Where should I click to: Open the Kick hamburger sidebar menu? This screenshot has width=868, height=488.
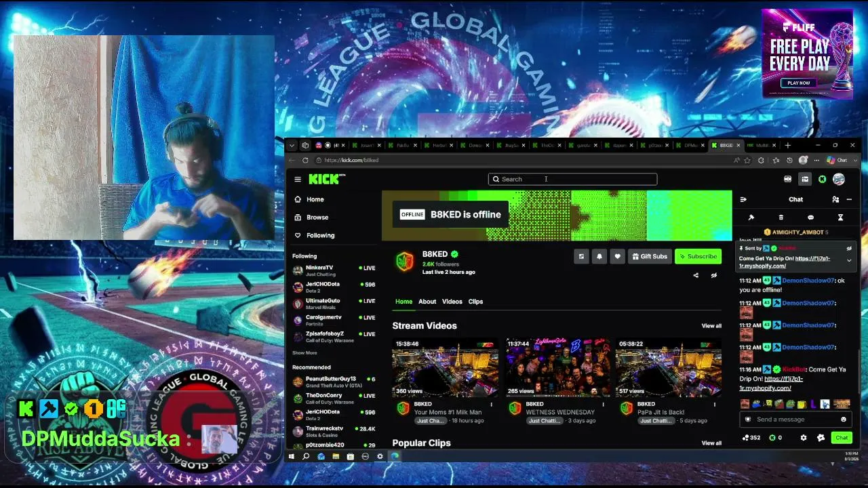click(298, 179)
